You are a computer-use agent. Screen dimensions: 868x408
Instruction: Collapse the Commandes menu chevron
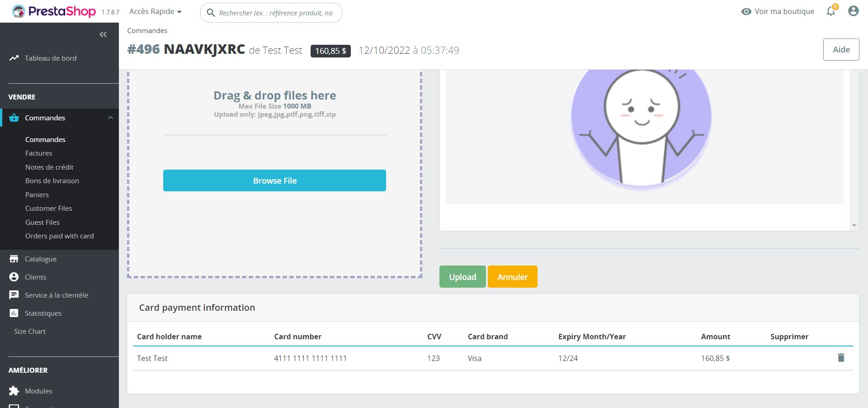[110, 118]
